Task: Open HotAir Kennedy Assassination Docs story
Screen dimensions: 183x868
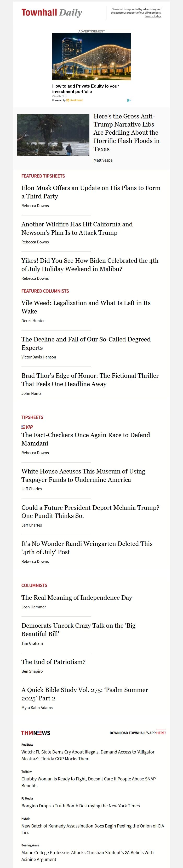Action: 93,829
